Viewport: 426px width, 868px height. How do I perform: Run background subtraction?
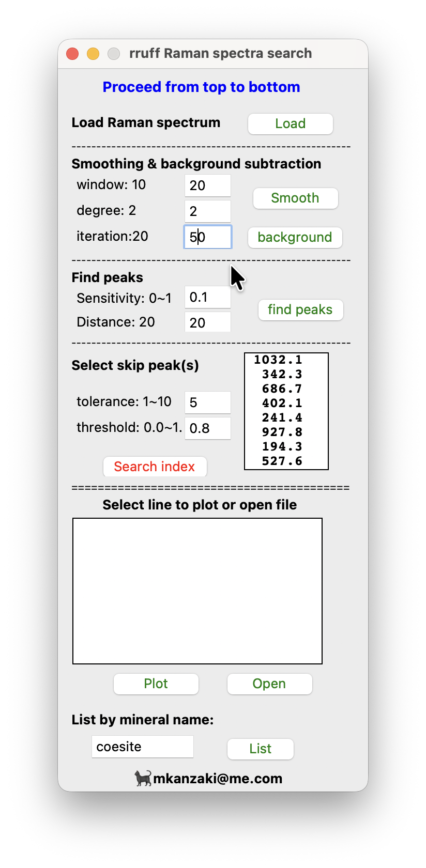pos(295,238)
